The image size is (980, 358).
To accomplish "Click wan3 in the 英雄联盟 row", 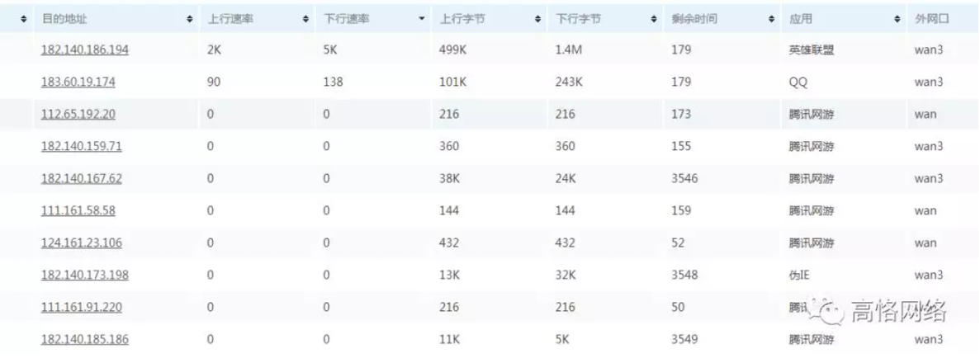I will coord(928,50).
